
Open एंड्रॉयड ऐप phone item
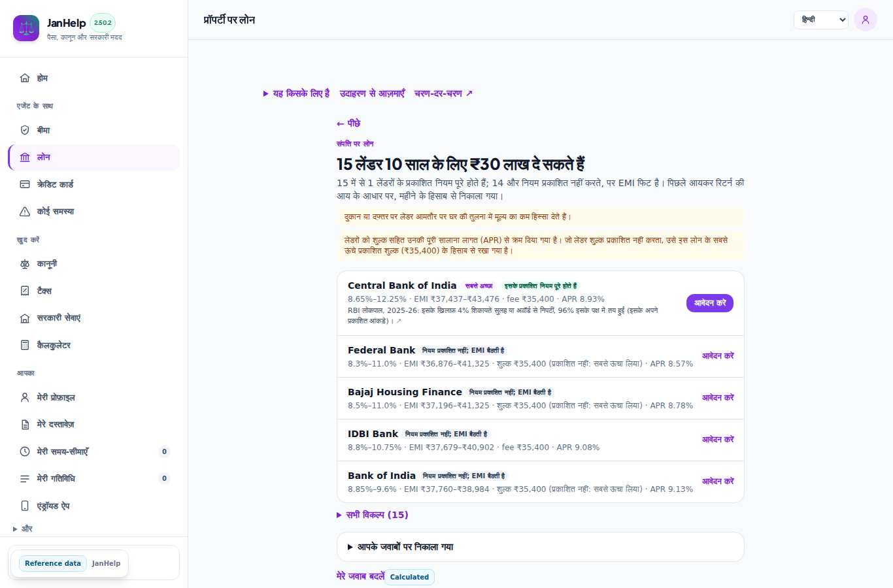coord(93,506)
